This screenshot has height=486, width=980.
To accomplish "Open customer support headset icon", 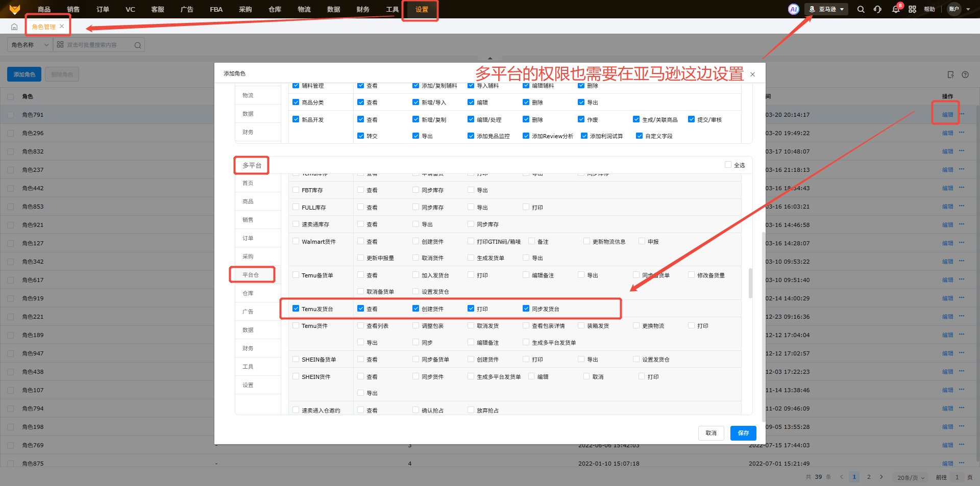I will (x=877, y=9).
